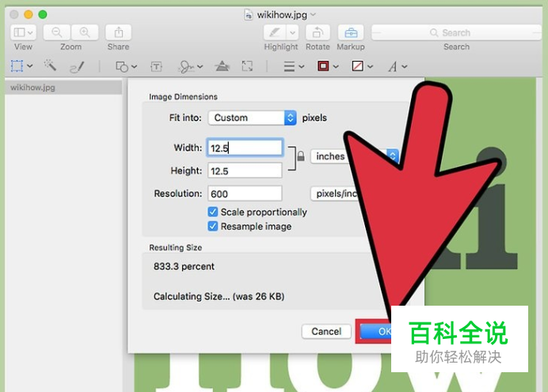The width and height of the screenshot is (548, 392).
Task: Open the View sidebar options button
Action: (x=23, y=32)
